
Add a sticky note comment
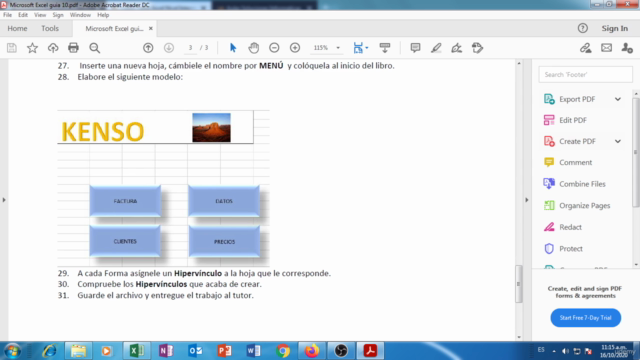coord(416,48)
